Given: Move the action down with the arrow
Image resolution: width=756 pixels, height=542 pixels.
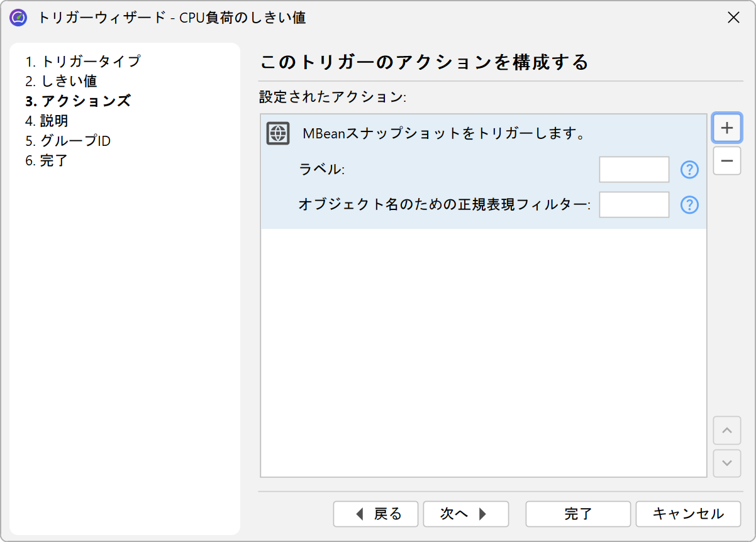Looking at the screenshot, I should 726,463.
